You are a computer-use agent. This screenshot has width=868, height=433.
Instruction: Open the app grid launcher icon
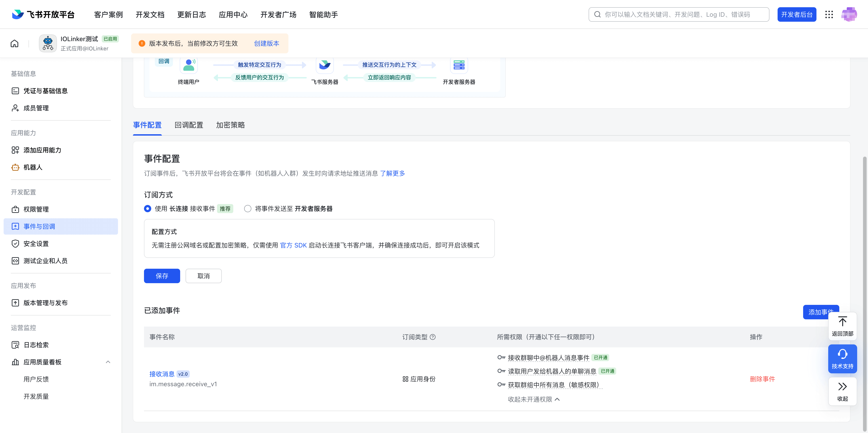pos(829,14)
